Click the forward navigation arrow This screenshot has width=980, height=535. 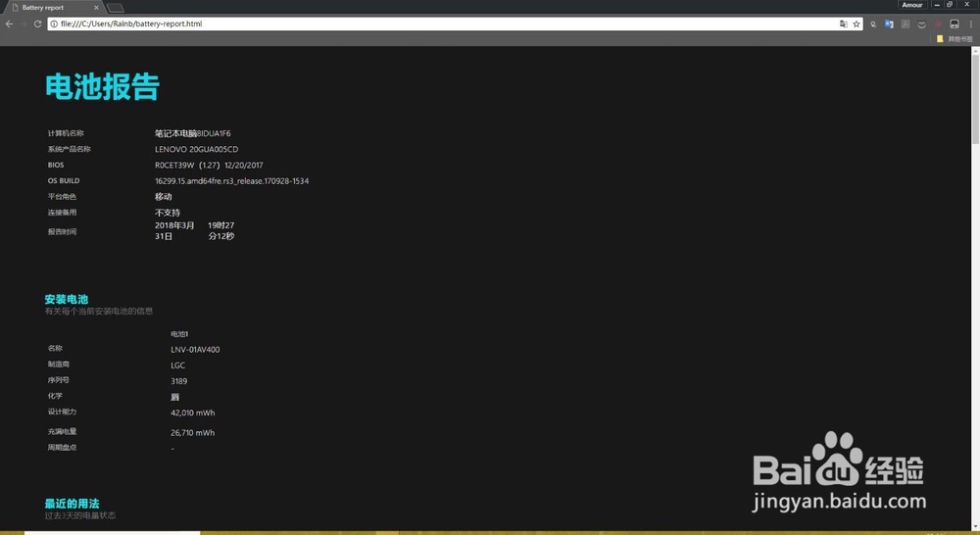point(24,24)
